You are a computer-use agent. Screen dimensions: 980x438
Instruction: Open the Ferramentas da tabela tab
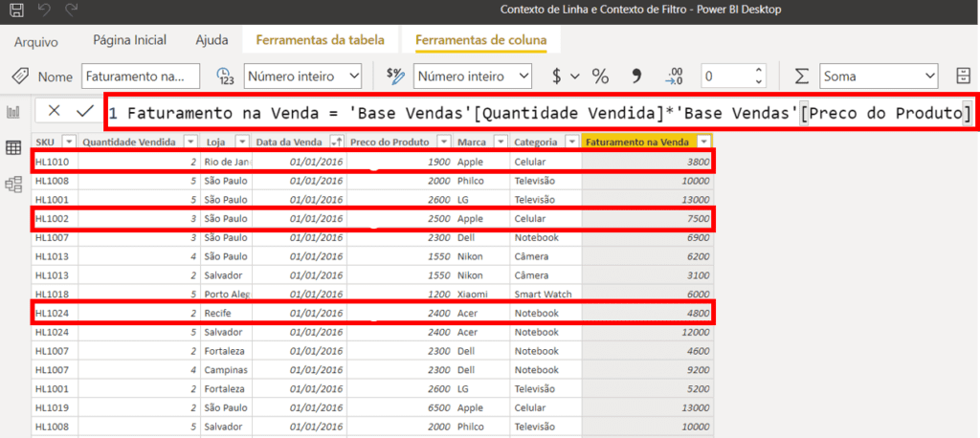click(x=314, y=40)
